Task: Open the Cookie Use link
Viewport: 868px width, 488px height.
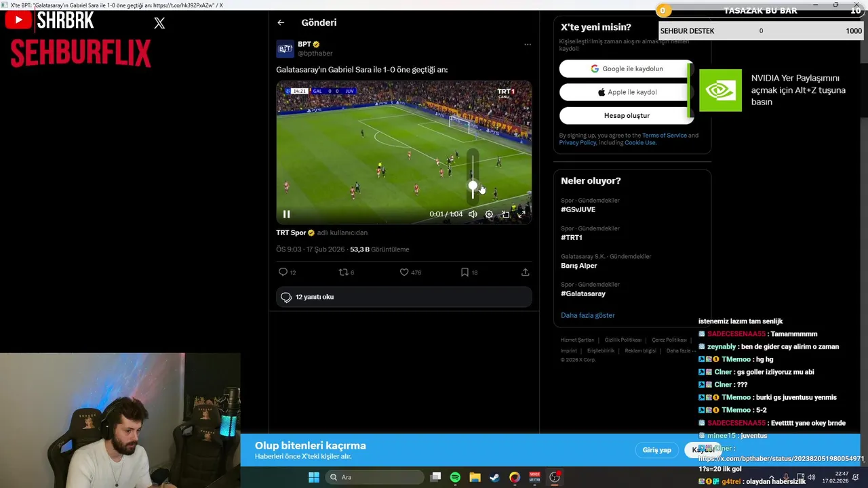Action: (x=639, y=142)
